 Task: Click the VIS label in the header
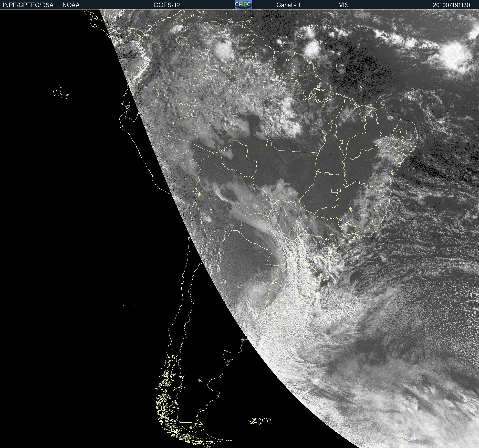tap(344, 5)
